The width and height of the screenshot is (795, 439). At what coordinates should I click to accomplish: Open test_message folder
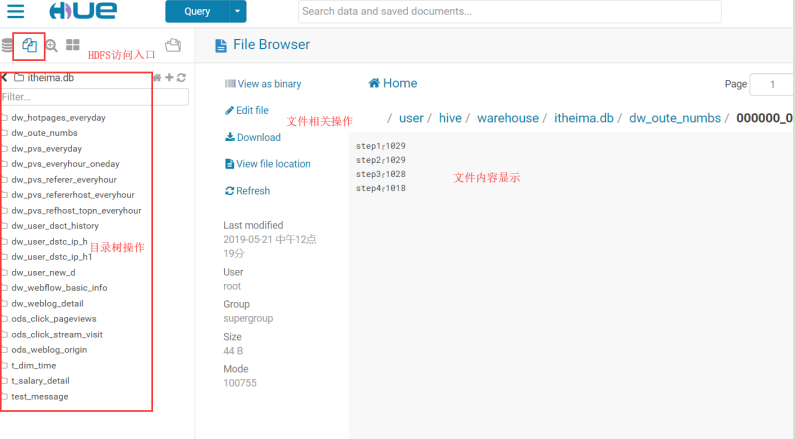(x=40, y=396)
